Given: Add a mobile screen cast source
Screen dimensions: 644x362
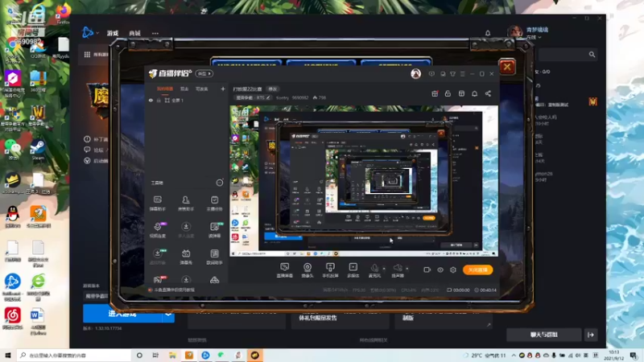Looking at the screenshot, I should (x=330, y=270).
